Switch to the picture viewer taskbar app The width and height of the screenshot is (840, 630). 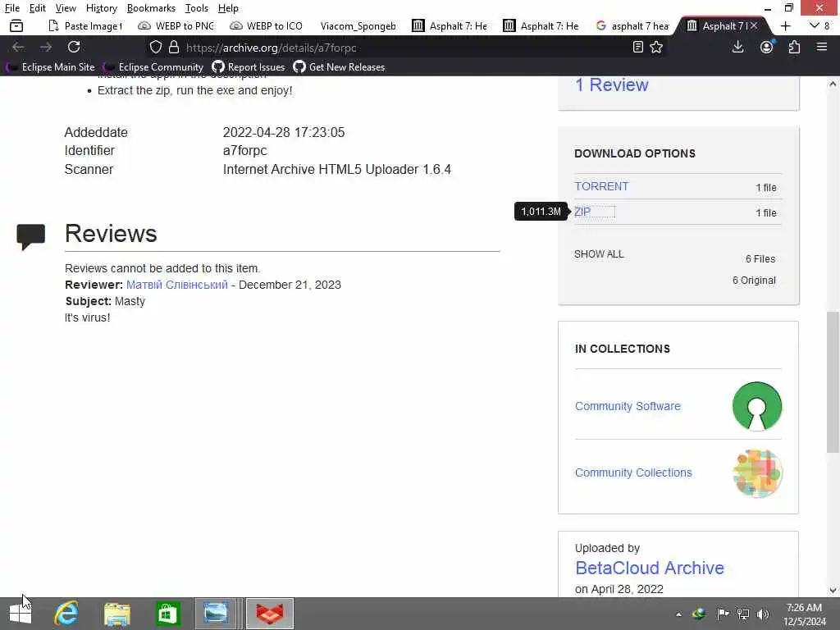(216, 614)
